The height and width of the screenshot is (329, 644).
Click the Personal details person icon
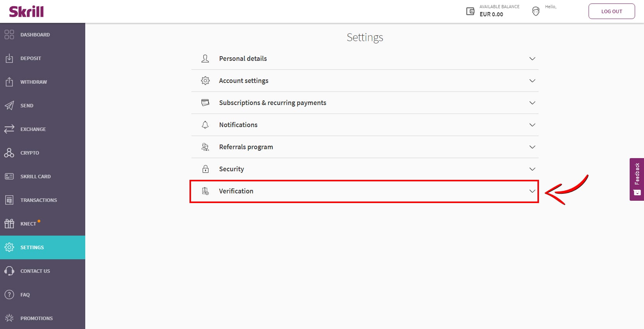tap(205, 59)
